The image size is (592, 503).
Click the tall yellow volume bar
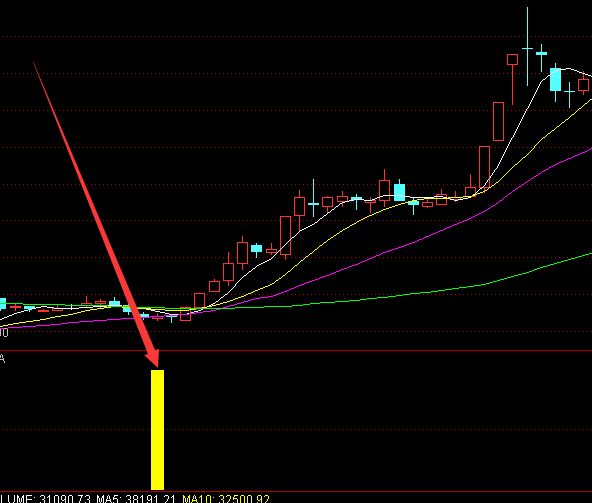point(157,430)
